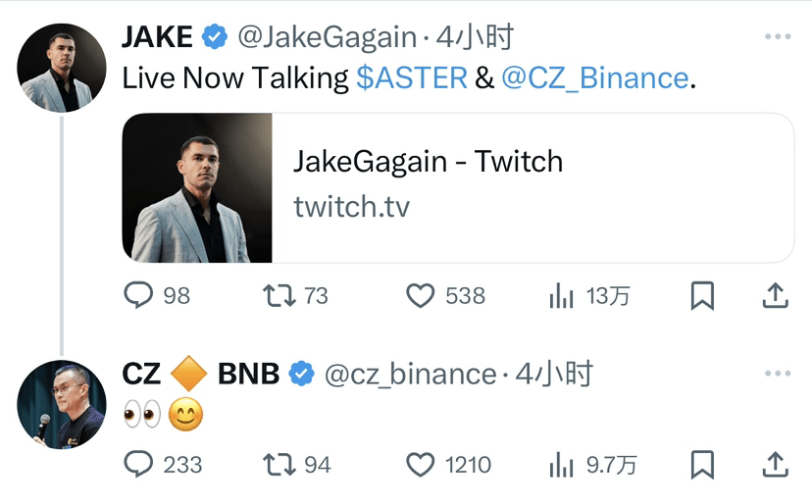This screenshot has width=812, height=504.
Task: Open the @CZ_Binance mention link
Action: point(594,78)
